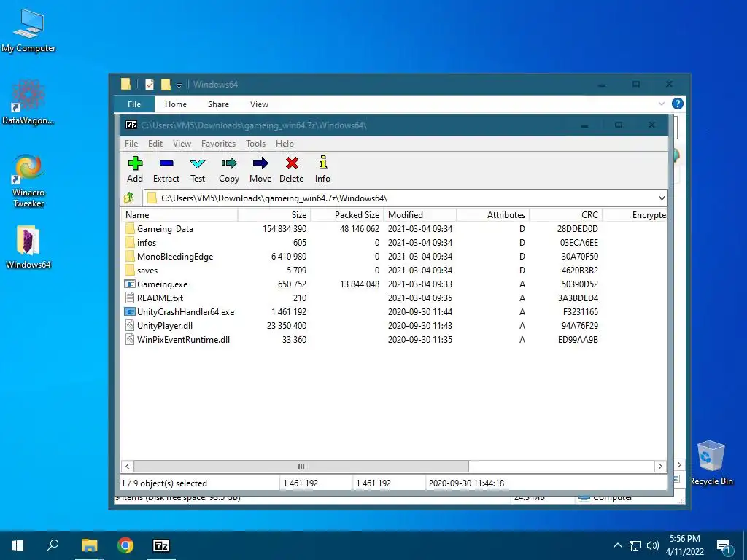Open the notification center icon

point(724,546)
